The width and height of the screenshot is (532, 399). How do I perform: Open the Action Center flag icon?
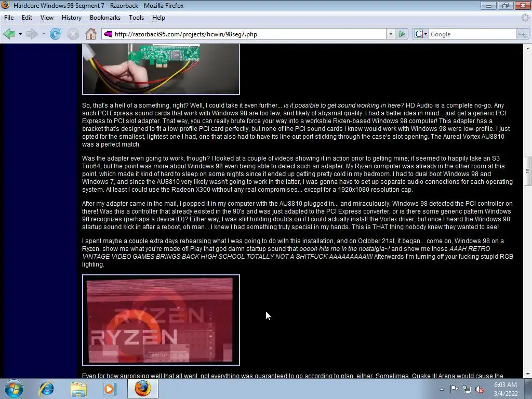(x=454, y=389)
